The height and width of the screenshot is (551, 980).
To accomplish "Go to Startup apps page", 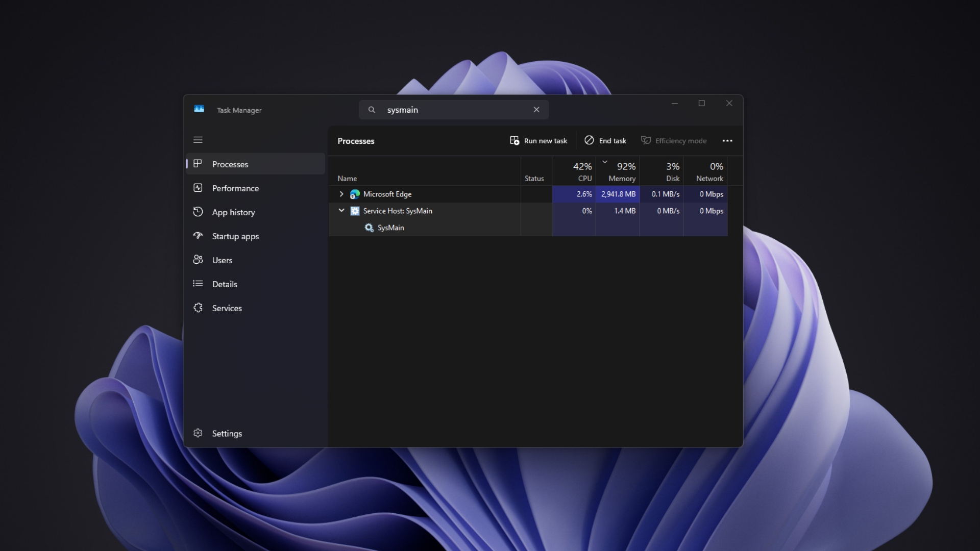I will click(x=256, y=236).
